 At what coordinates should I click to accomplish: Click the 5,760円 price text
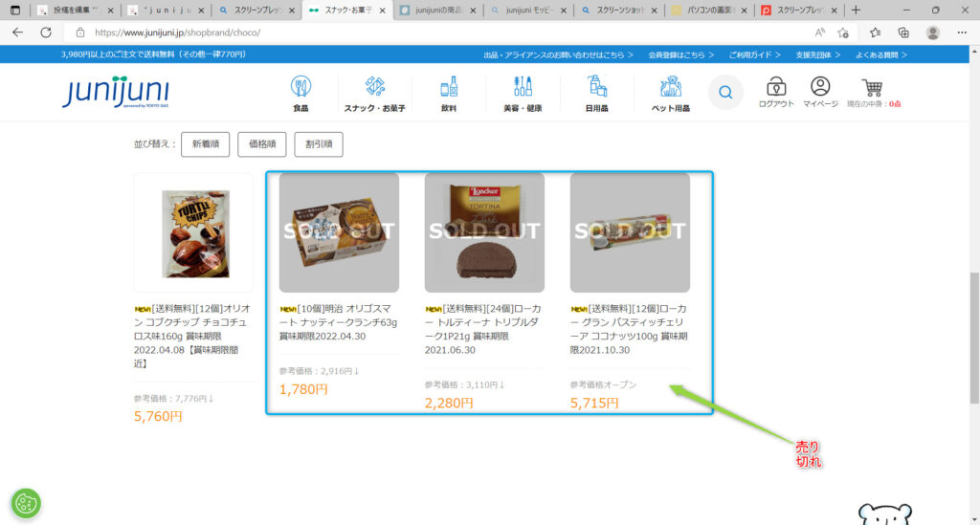pyautogui.click(x=158, y=416)
